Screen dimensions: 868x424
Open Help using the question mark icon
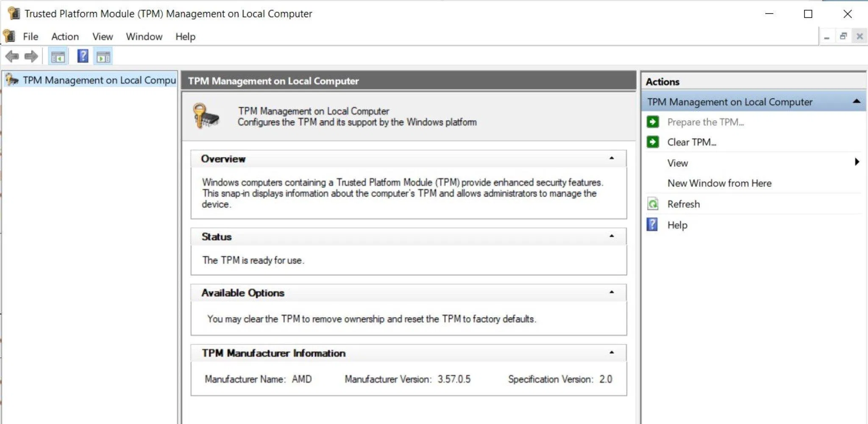tap(82, 55)
